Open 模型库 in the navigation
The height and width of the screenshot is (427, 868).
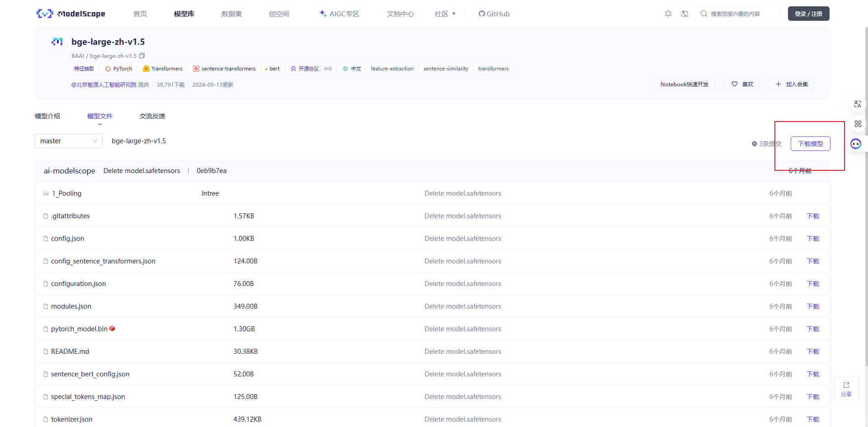point(184,14)
